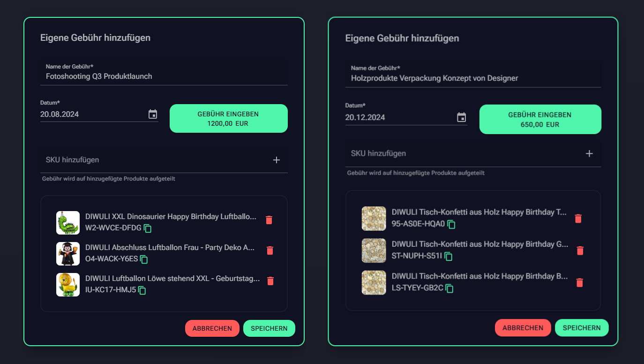Open date picker next to 20.12.2024
Screen dimensions: 644x364
(x=461, y=117)
